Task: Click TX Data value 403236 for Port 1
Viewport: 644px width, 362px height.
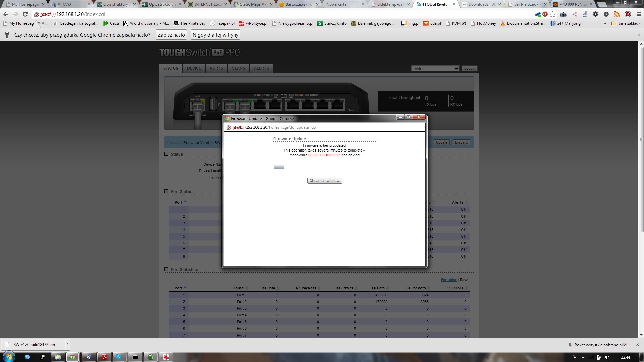Action: click(381, 295)
